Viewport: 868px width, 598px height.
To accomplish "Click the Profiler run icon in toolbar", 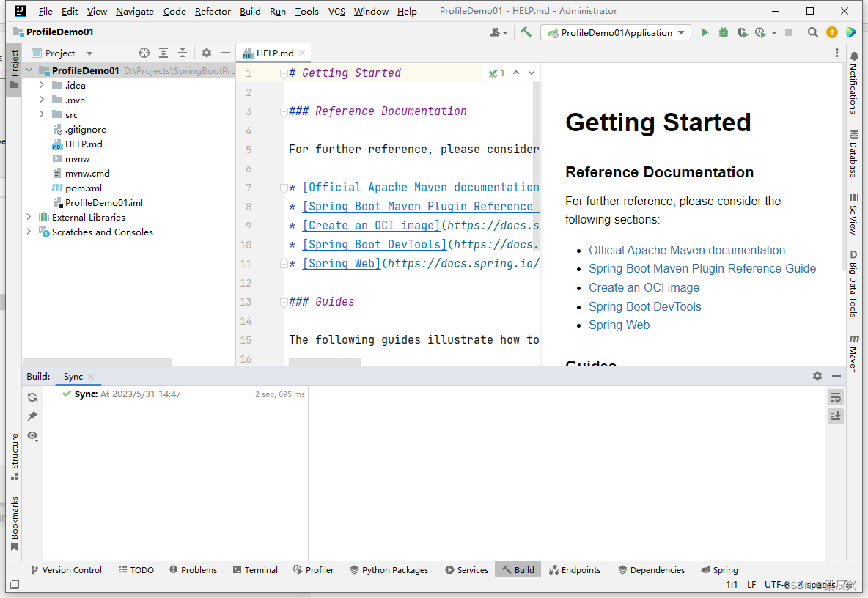I will 761,33.
